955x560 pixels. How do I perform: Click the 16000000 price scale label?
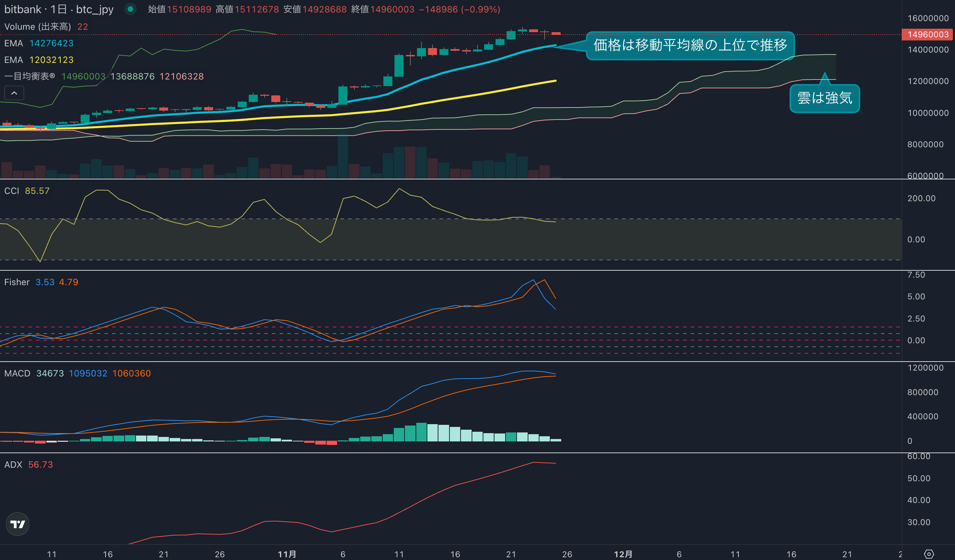pos(928,18)
